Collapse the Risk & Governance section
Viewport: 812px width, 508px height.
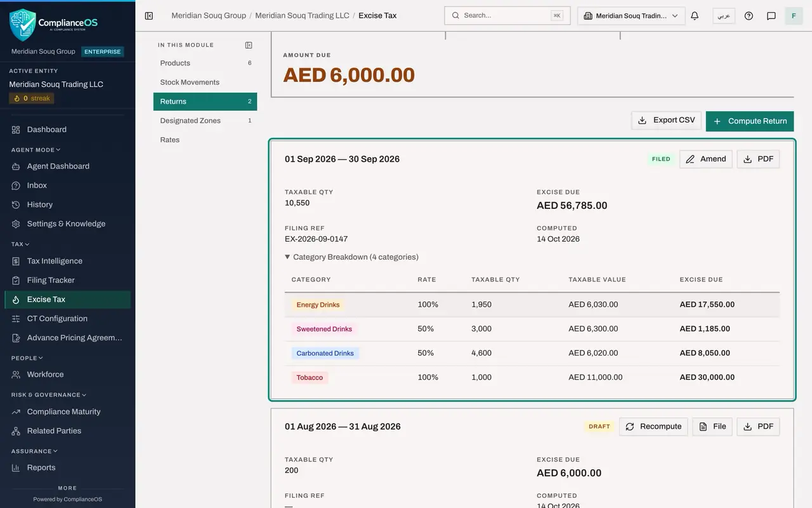point(48,395)
